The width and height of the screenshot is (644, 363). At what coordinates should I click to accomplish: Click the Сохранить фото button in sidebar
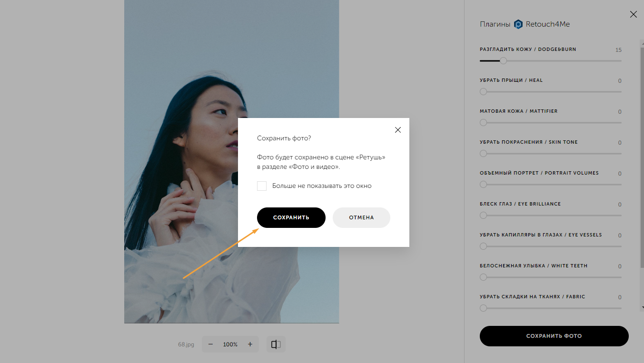554,336
